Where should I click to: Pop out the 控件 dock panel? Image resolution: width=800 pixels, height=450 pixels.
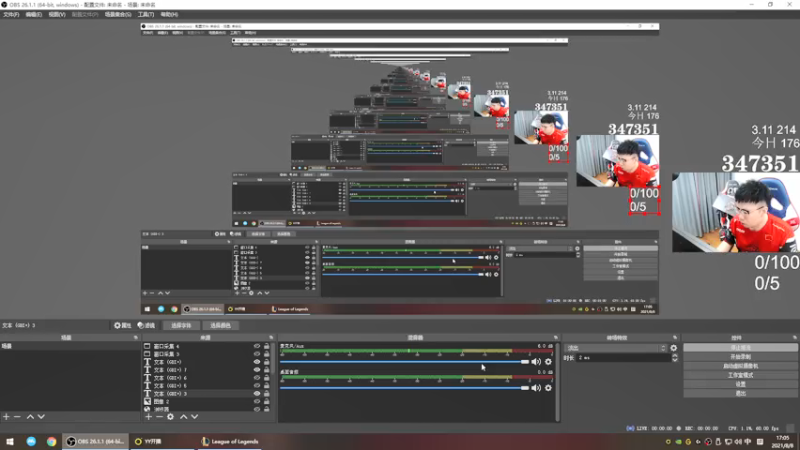tap(795, 338)
